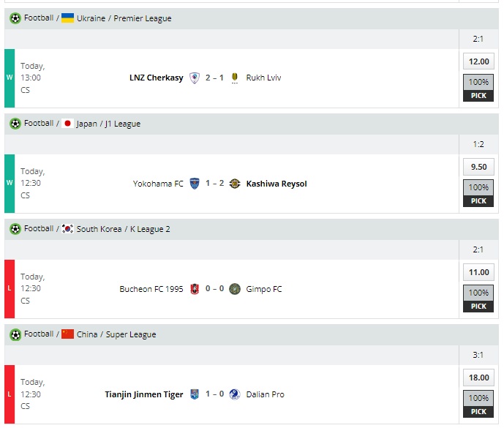Click the Dalian Pro team crest

pyautogui.click(x=234, y=394)
